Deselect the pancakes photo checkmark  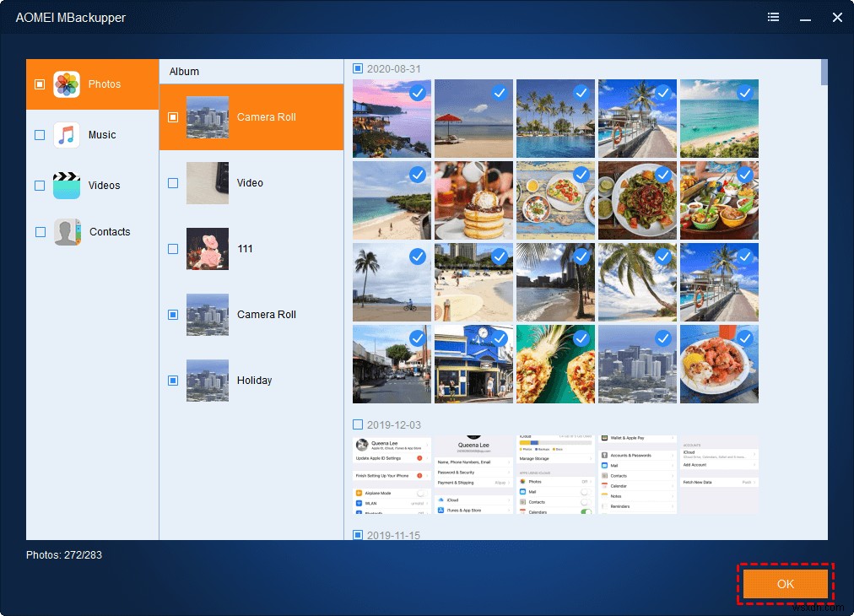[499, 175]
